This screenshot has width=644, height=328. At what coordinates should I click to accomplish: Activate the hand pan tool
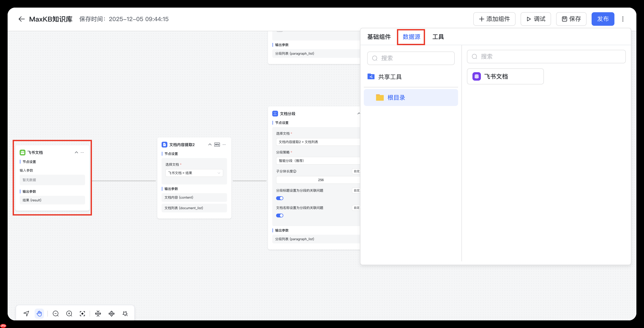pos(39,313)
